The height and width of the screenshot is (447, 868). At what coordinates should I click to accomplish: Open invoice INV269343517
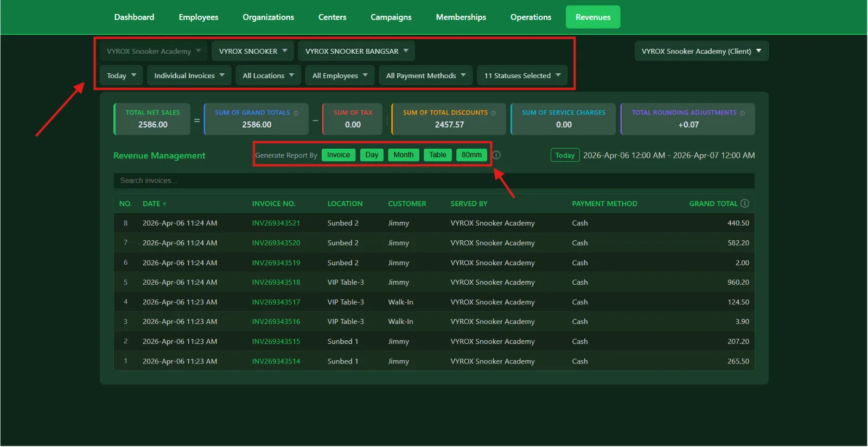[276, 302]
